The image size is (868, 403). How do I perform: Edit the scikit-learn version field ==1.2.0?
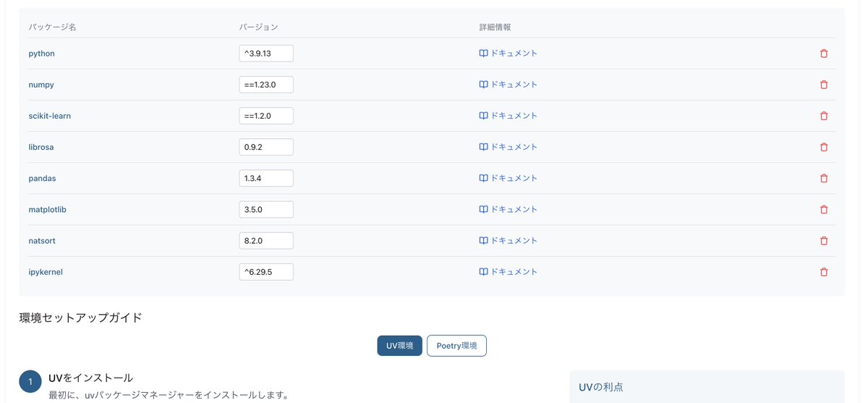[266, 116]
